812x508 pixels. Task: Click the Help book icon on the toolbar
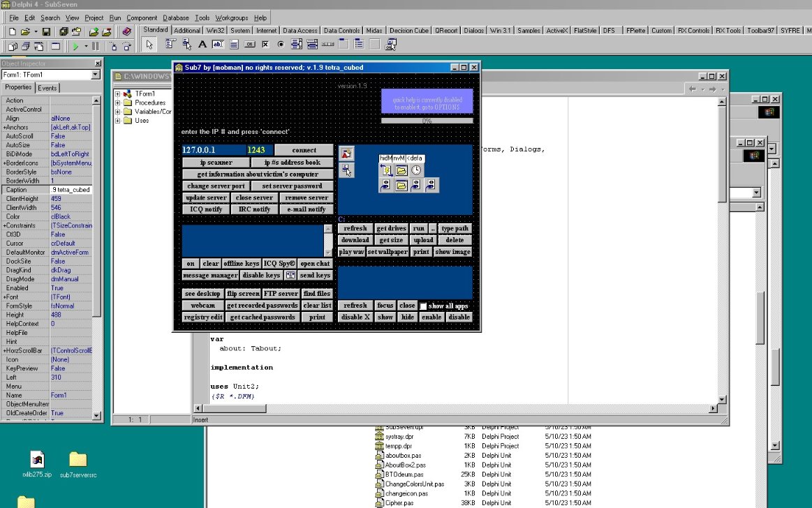[x=127, y=31]
